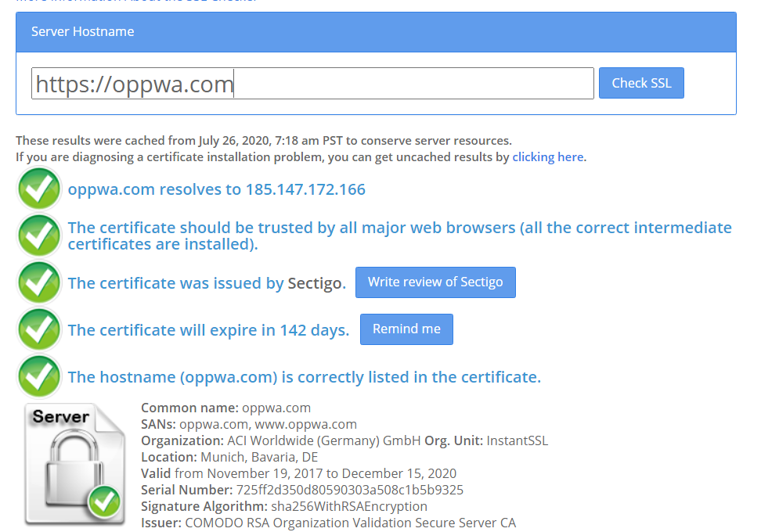Click green checkmark beside 'expire in 142 days'
The width and height of the screenshot is (761, 532).
click(39, 330)
